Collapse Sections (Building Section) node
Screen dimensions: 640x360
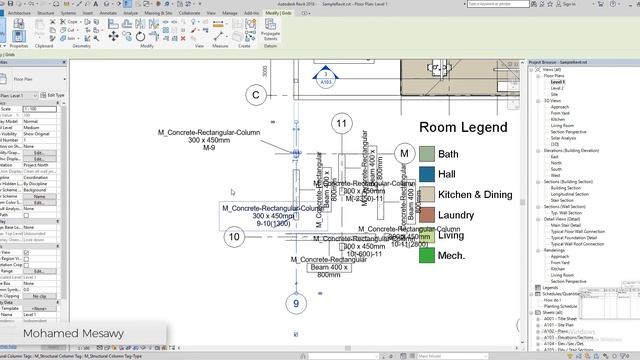tap(538, 182)
